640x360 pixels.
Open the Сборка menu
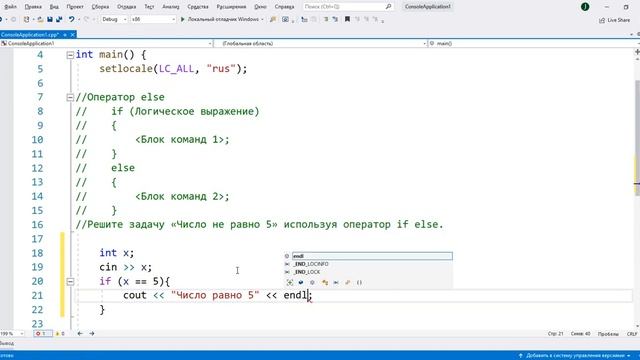pyautogui.click(x=100, y=7)
